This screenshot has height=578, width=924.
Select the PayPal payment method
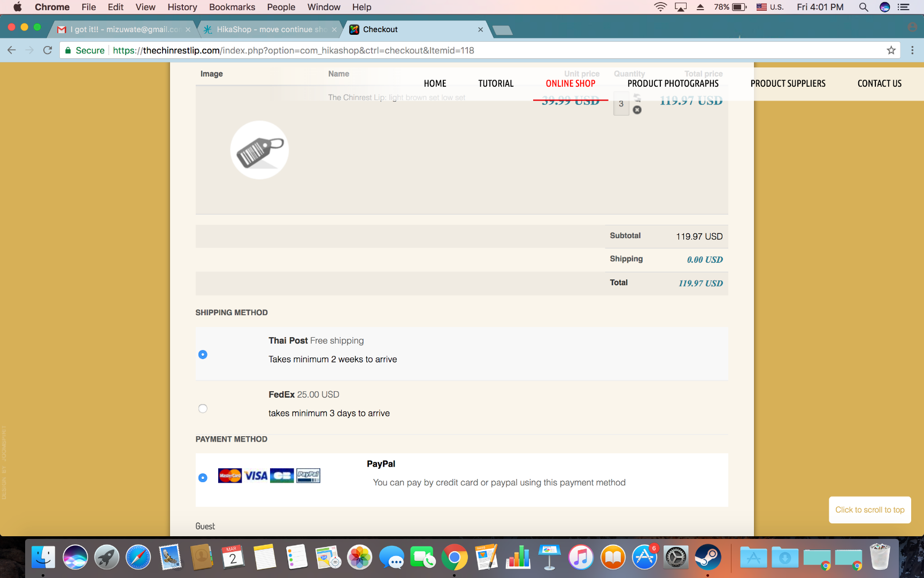(203, 477)
